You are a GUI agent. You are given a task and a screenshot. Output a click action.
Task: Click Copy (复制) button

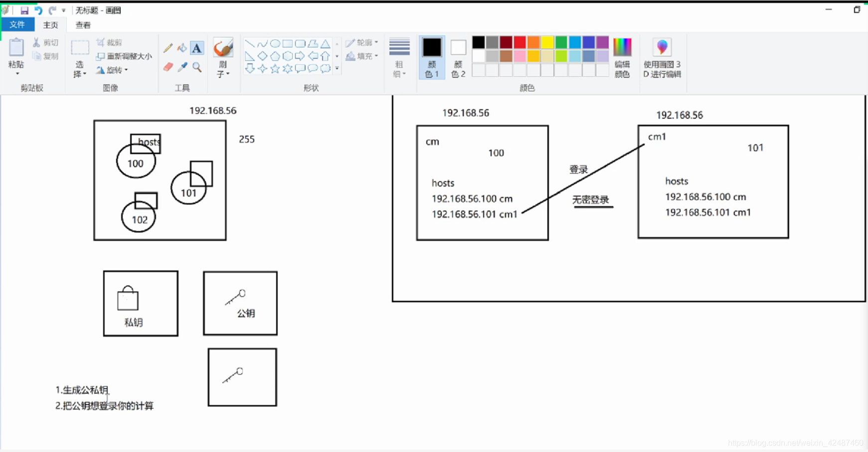point(45,56)
